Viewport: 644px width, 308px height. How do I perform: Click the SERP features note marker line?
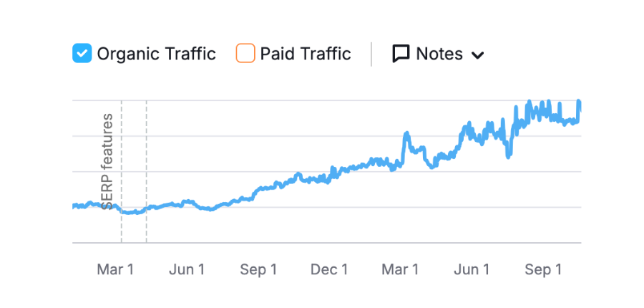(x=122, y=171)
